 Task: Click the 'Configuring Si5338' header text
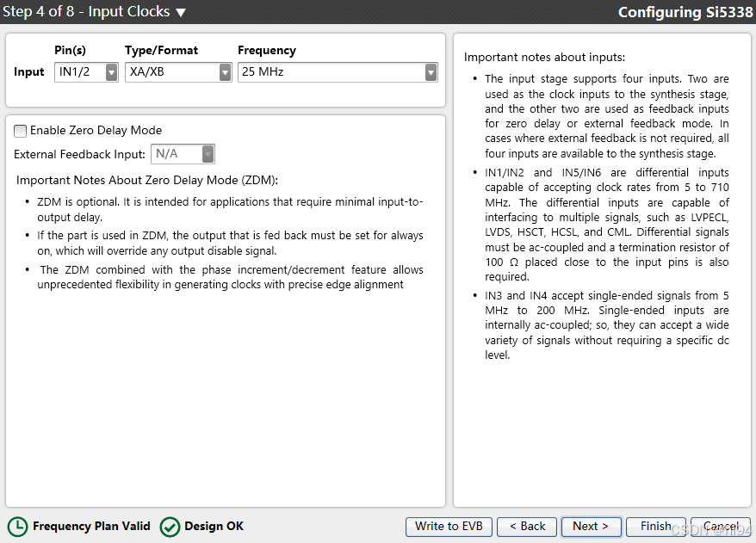point(685,12)
